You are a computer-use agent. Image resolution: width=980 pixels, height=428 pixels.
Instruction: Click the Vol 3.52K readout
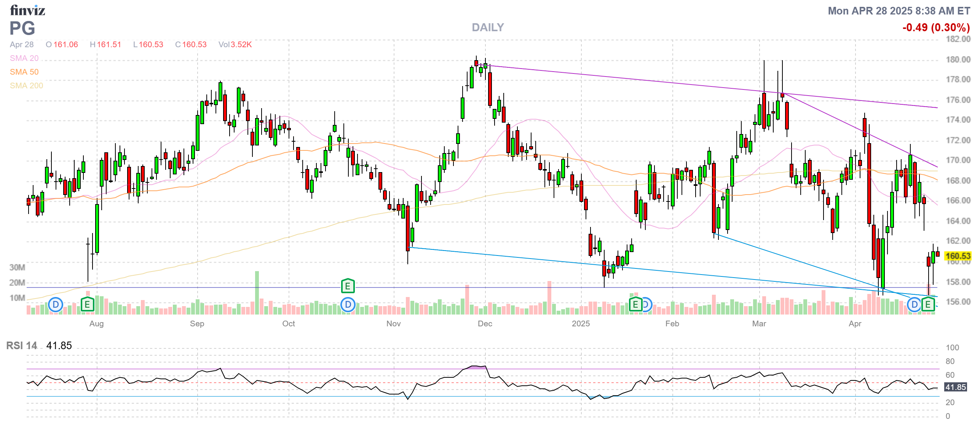(x=235, y=45)
